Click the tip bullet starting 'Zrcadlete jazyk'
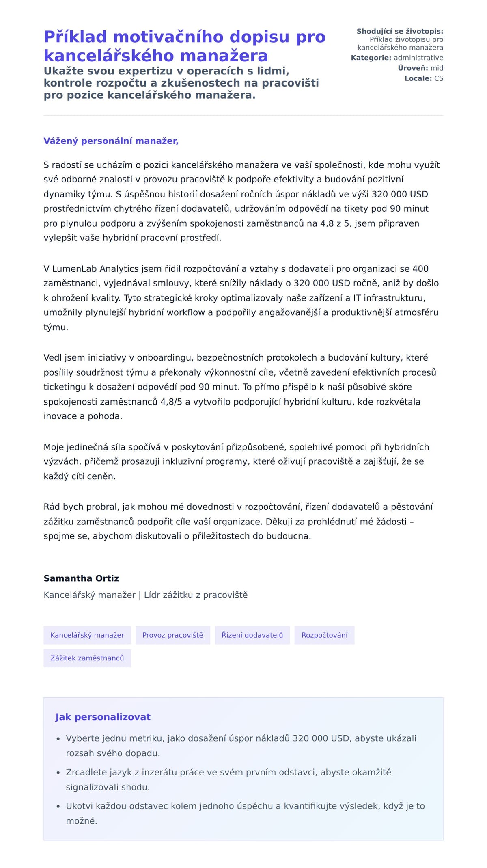This screenshot has width=487, height=868. coord(228,779)
